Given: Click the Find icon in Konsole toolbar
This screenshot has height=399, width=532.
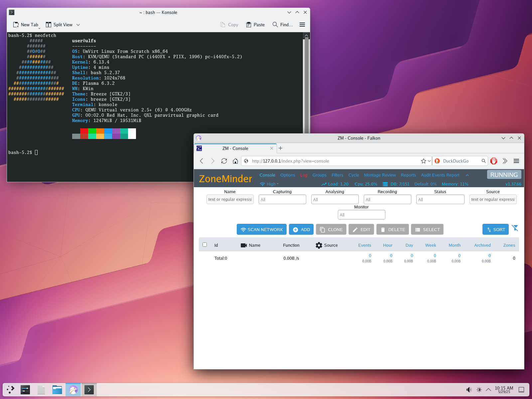Looking at the screenshot, I should [275, 25].
